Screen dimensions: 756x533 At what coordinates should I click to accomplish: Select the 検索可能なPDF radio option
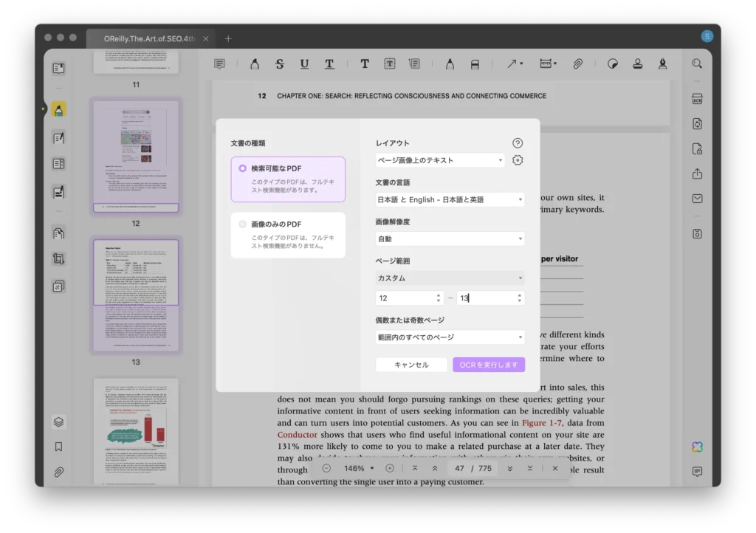[242, 168]
